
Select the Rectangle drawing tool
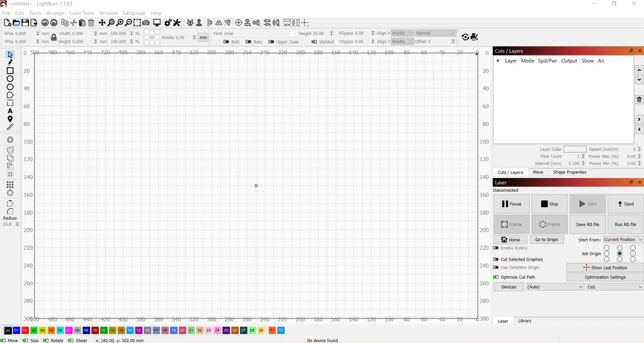10,70
